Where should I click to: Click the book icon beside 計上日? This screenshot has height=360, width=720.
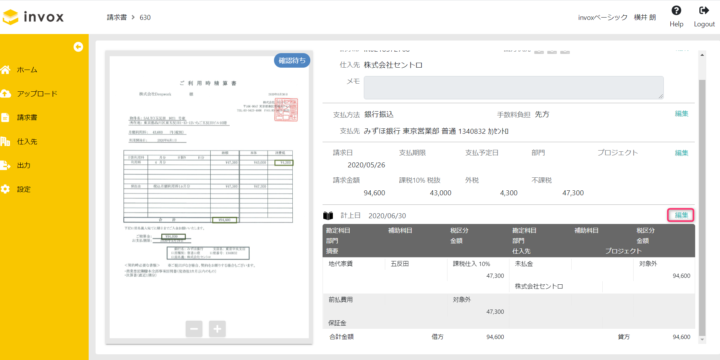(x=328, y=215)
